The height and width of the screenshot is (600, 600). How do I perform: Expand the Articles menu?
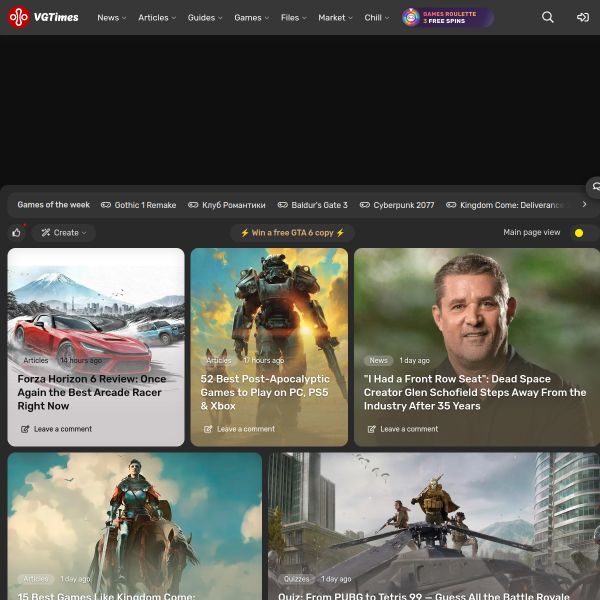pos(157,18)
